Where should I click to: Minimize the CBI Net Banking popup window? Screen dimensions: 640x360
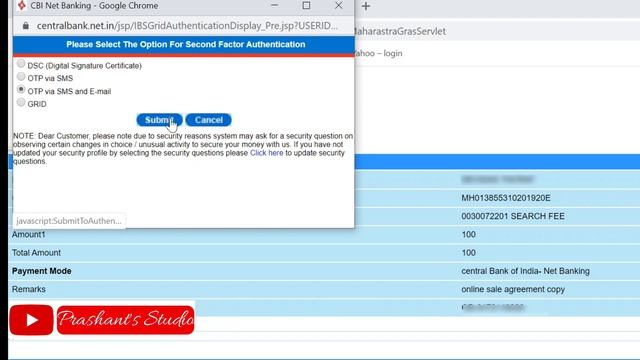click(274, 6)
